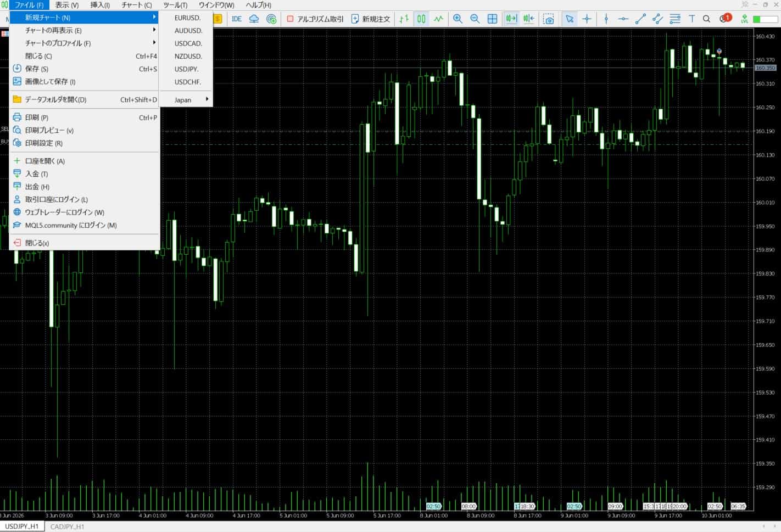Select the text label tool
781x532 pixels.
click(x=691, y=19)
